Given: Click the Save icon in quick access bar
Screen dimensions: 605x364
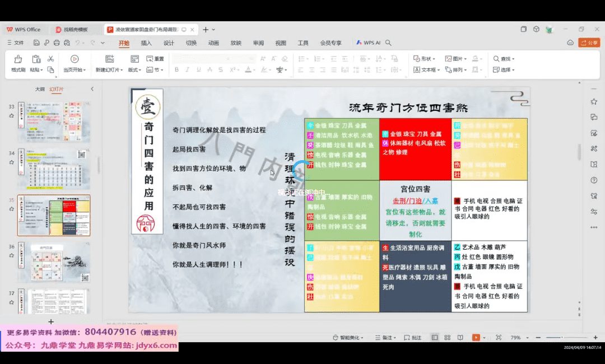Looking at the screenshot, I should point(36,43).
